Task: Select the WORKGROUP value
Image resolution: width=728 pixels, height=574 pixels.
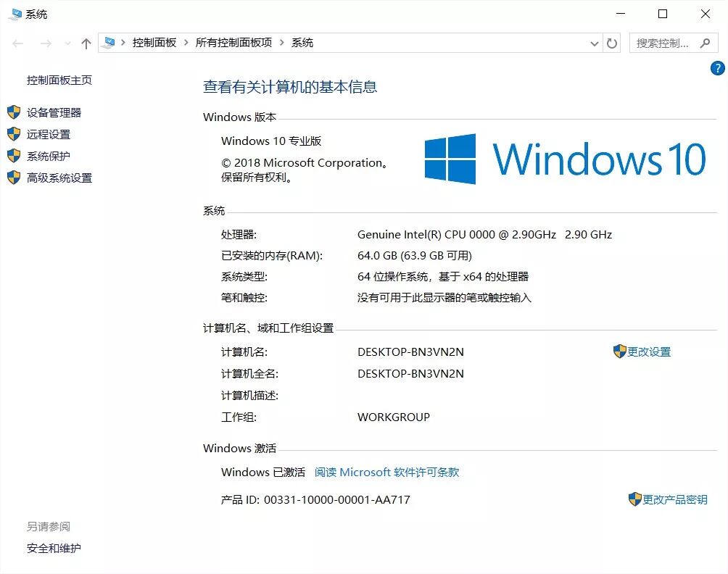Action: 394,417
